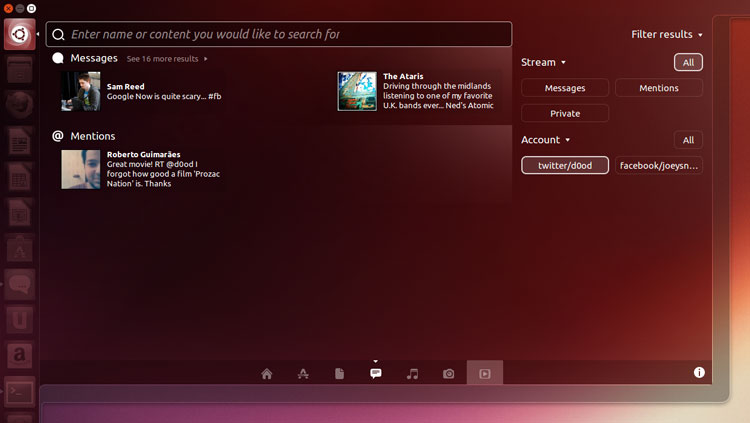Collapse the Stream filter section
Image resolution: width=750 pixels, height=423 pixels.
pos(544,62)
